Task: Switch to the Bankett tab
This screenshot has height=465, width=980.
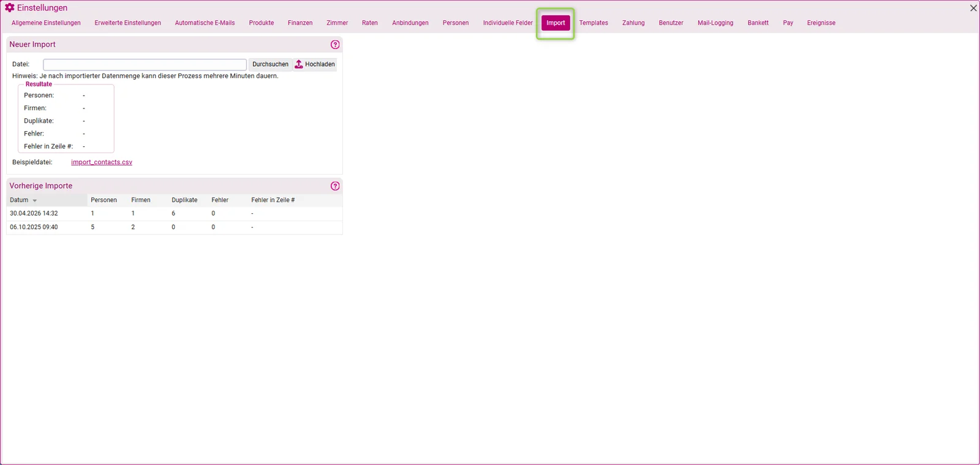Action: [758, 23]
